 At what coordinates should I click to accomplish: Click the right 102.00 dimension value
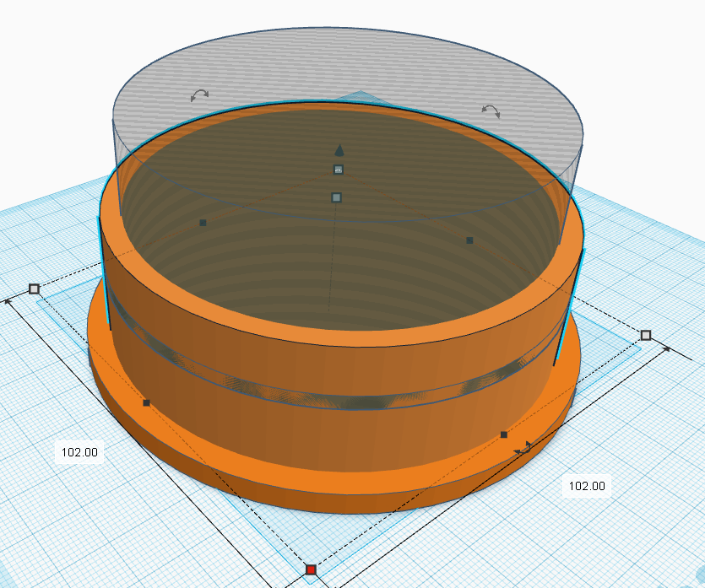587,485
